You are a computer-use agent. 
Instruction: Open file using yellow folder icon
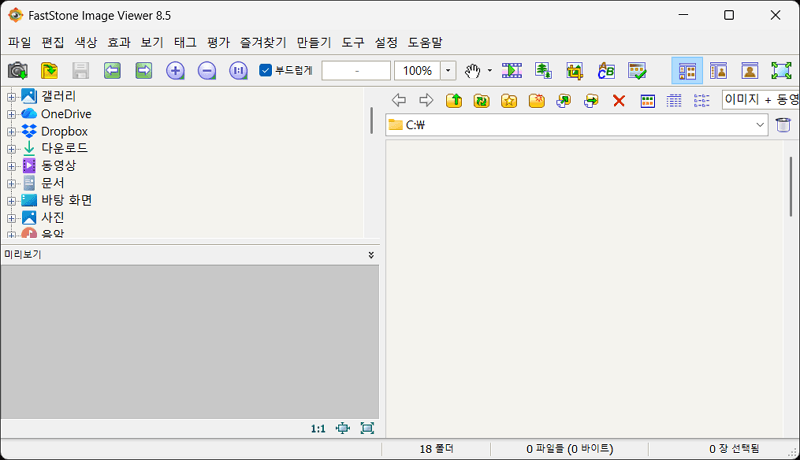49,70
